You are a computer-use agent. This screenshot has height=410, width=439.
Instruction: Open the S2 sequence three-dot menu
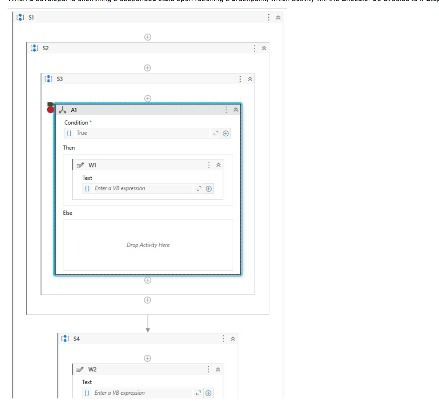coord(254,48)
